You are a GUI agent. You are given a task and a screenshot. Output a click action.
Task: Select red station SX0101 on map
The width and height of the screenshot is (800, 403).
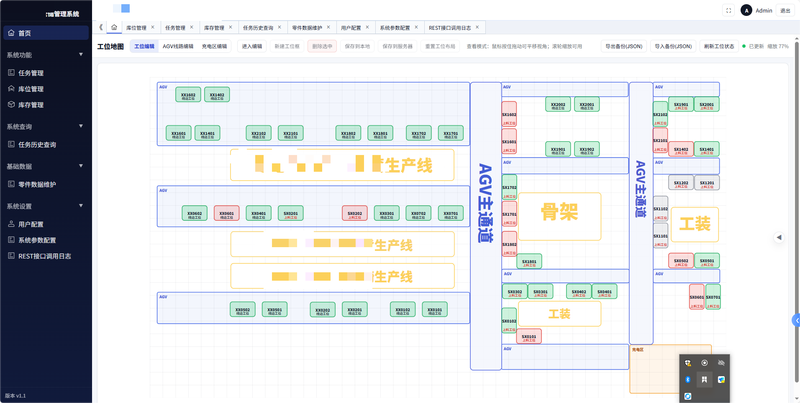click(529, 336)
